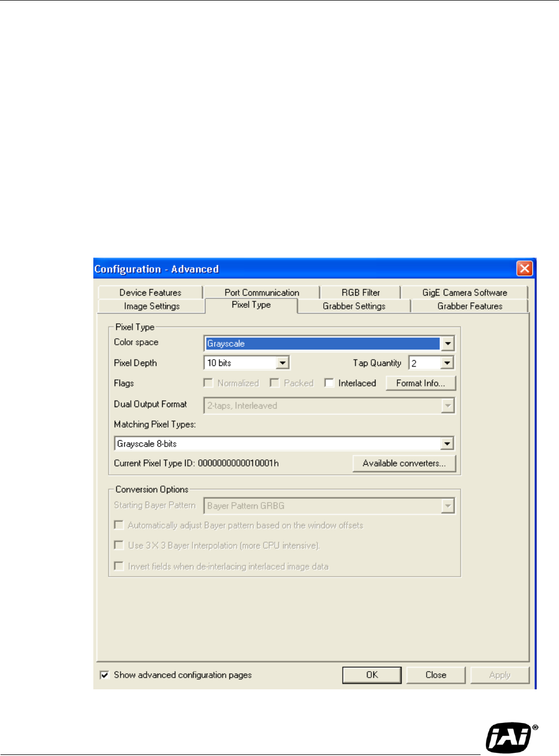Open the GigE Camera Software tab
This screenshot has height=756, width=559.
point(465,292)
